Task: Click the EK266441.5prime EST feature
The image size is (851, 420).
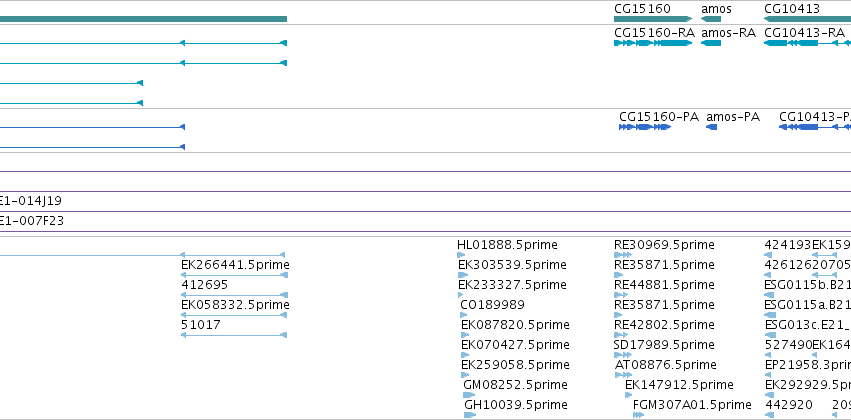Action: tap(234, 275)
